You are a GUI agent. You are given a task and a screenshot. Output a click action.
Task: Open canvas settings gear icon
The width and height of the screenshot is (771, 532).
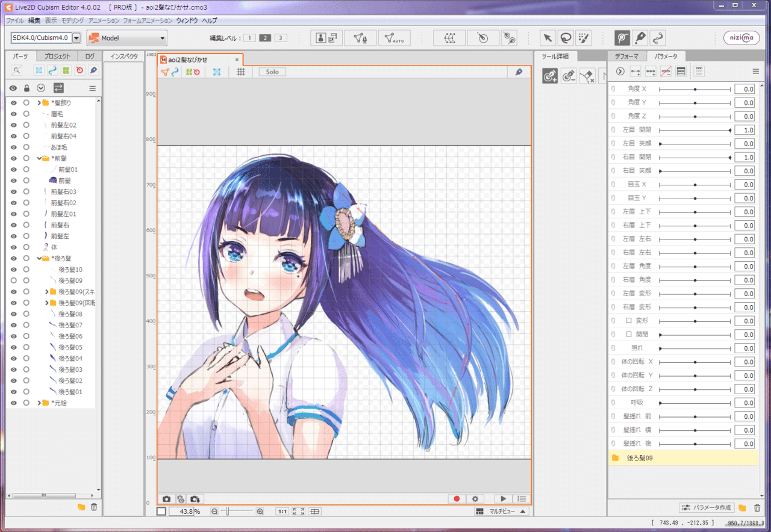coord(475,499)
